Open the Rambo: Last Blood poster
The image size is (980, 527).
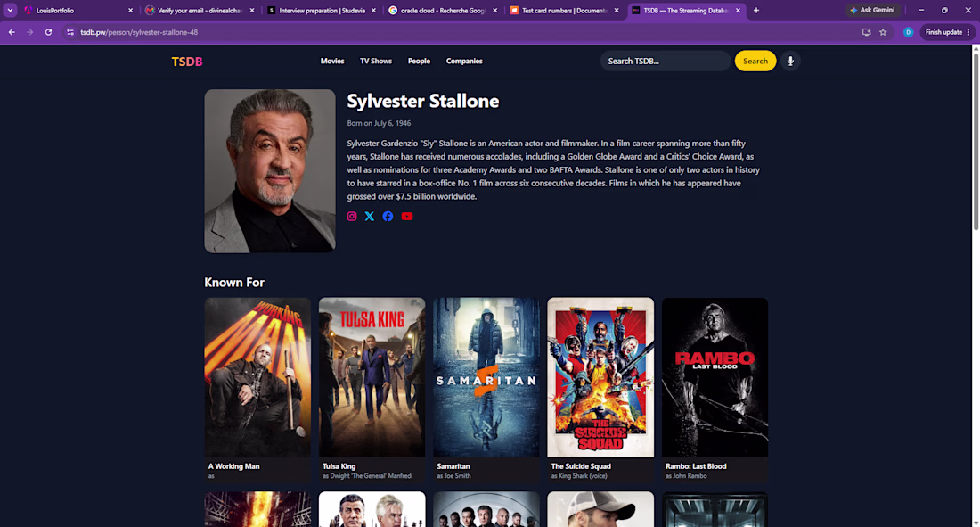coord(715,377)
